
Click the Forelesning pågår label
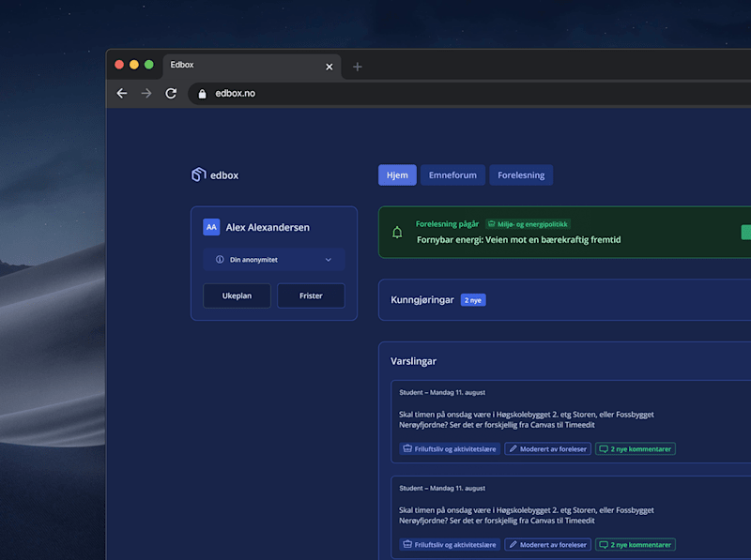pyautogui.click(x=448, y=224)
